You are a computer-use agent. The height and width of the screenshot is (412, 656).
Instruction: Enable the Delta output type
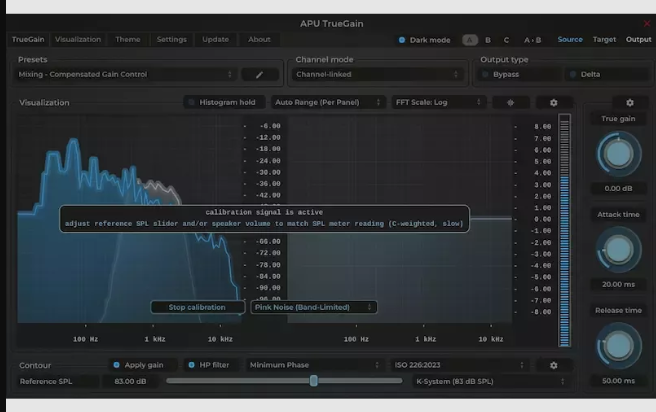607,74
